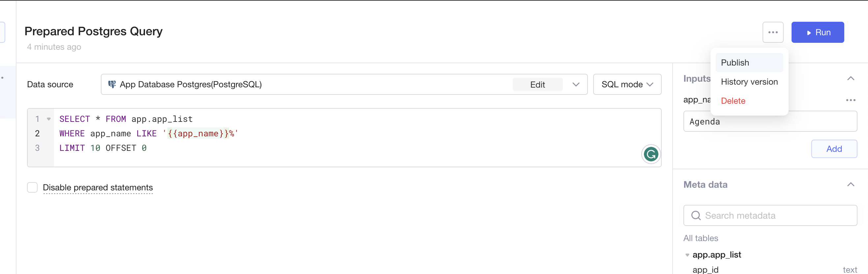
Task: Collapse the Inputs section chevron
Action: click(x=851, y=78)
